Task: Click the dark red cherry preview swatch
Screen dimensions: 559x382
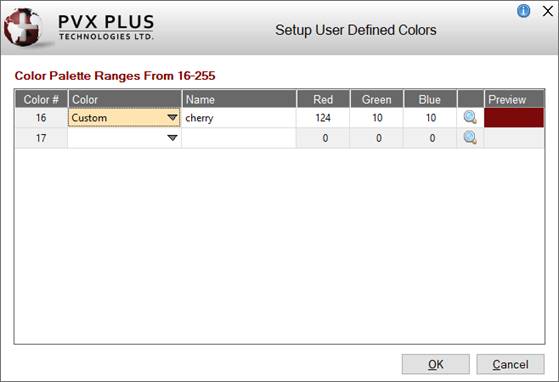Action: pos(514,118)
